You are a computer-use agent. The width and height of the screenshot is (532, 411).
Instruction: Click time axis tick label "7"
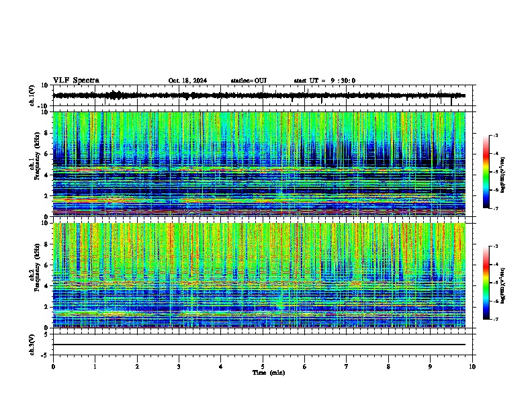(347, 367)
